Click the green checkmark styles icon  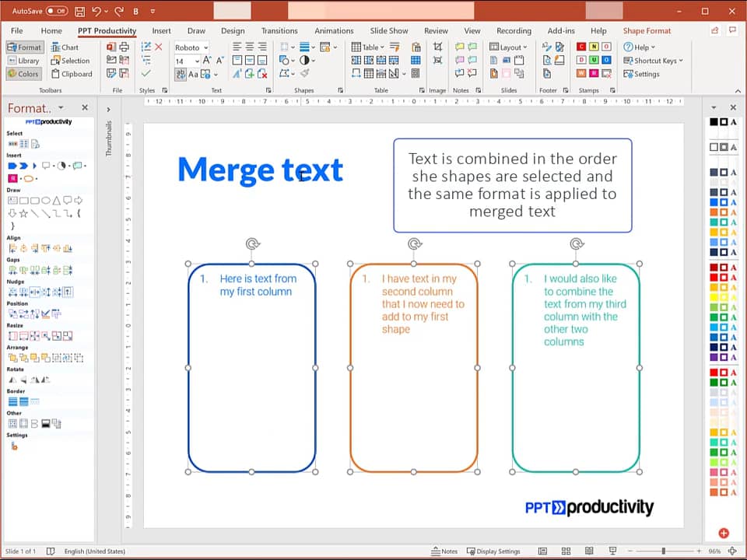[146, 74]
